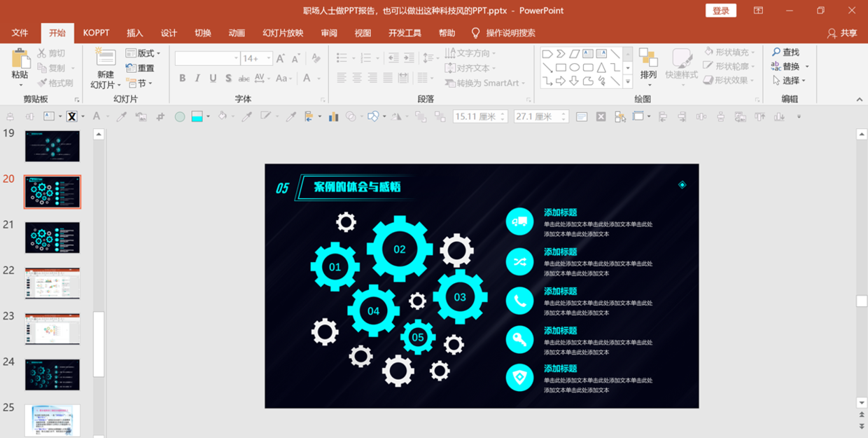
Task: Select the oval shape in gallery
Action: [575, 68]
